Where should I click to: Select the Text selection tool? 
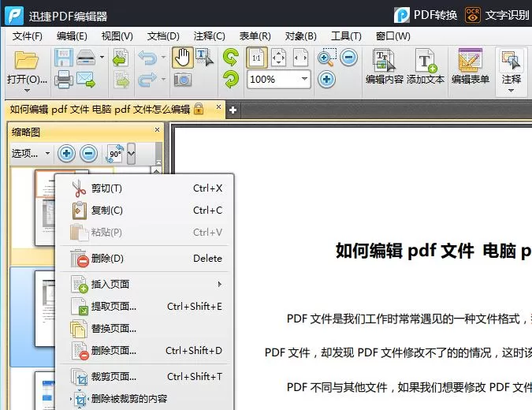pos(205,58)
